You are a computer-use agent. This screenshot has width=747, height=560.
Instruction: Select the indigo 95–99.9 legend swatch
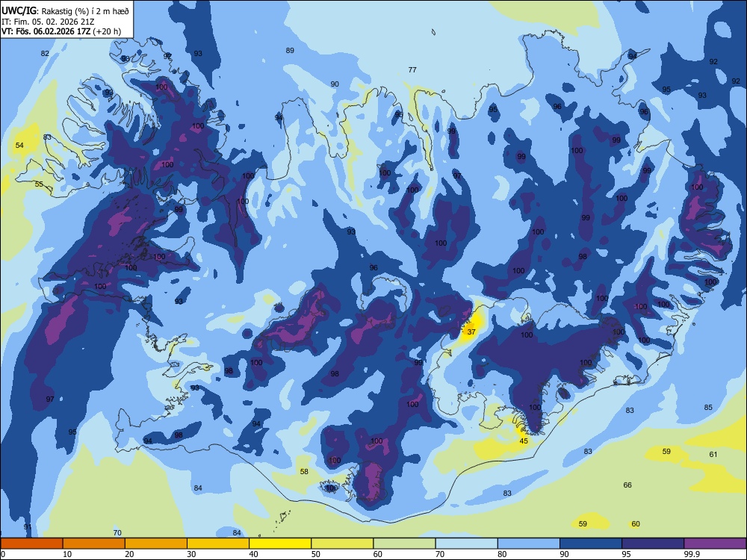653,544
